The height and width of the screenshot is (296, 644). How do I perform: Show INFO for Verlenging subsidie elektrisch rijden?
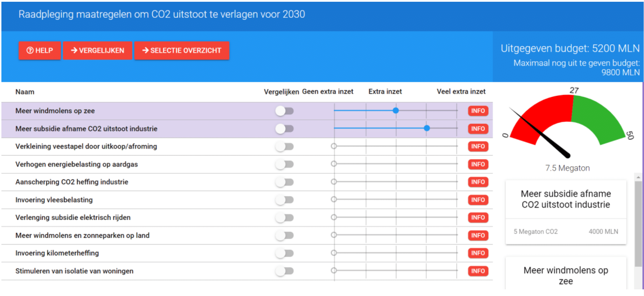[478, 218]
